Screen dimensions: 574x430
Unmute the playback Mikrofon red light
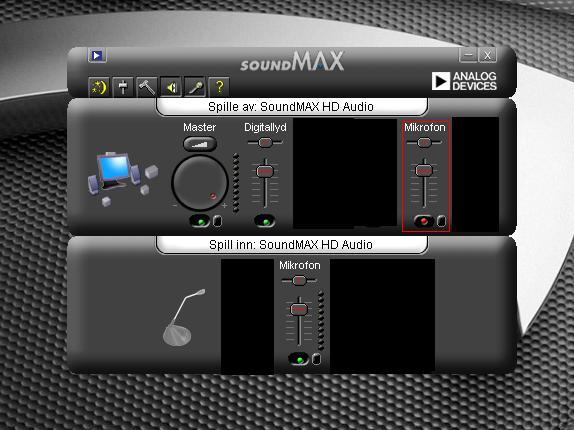(424, 221)
